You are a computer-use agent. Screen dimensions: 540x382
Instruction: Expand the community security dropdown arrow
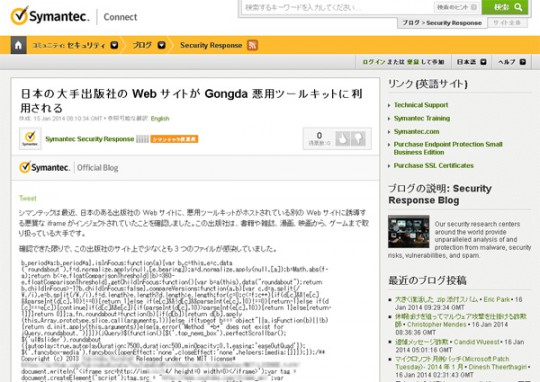click(114, 45)
